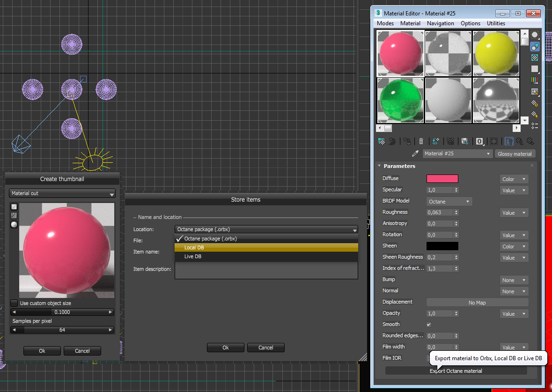Toggle the Backlight icon

click(x=535, y=46)
